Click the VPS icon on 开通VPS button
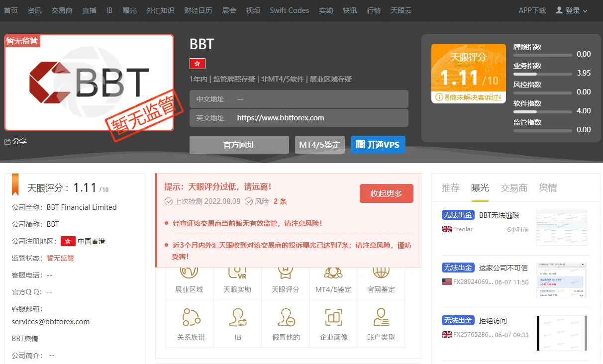This screenshot has height=364, width=603. click(x=361, y=145)
